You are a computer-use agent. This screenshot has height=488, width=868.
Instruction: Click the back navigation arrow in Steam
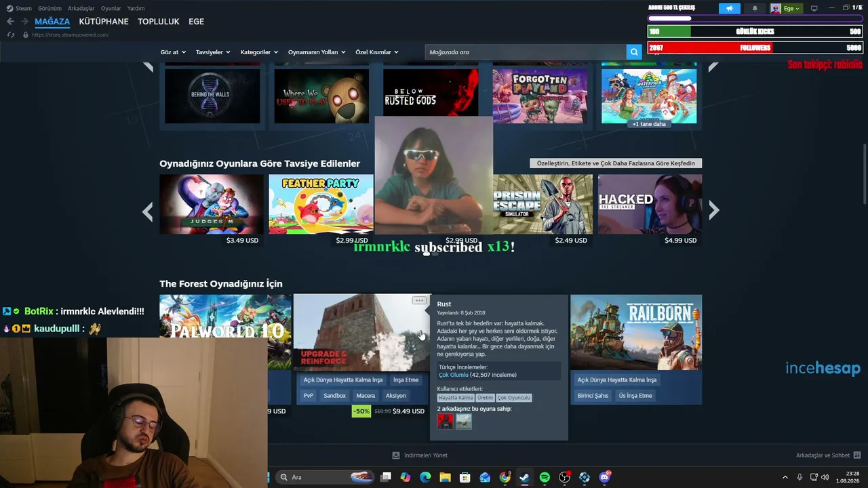(x=10, y=22)
